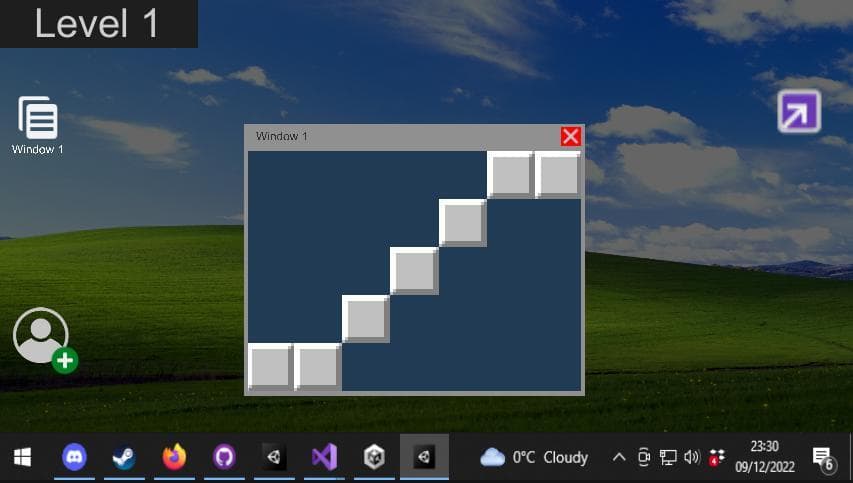
Task: Open GitHub Desktop from the taskbar
Action: coord(224,457)
